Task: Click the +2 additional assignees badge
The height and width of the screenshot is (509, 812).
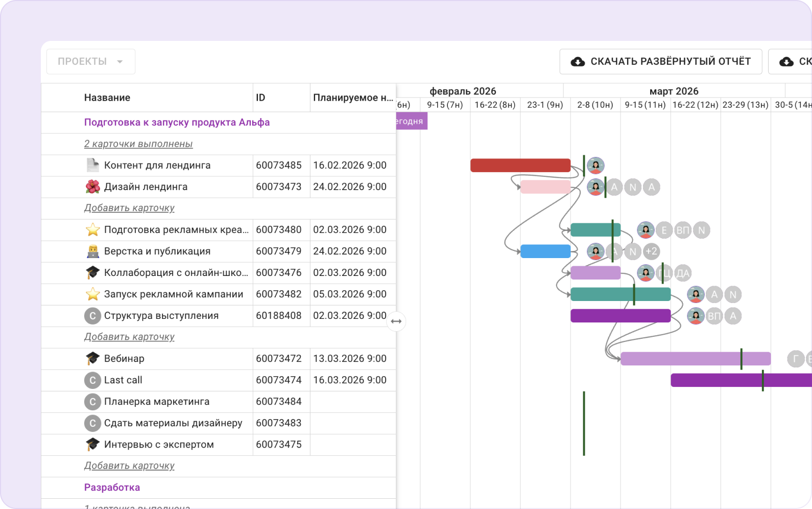Action: (651, 251)
